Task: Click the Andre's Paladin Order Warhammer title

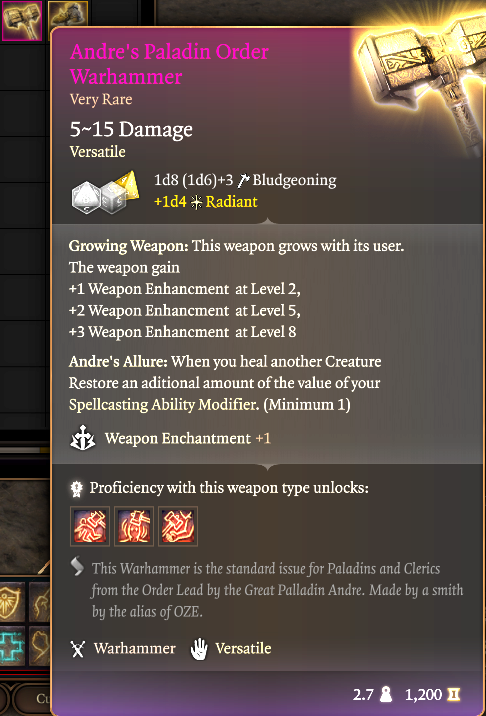Action: (x=169, y=64)
